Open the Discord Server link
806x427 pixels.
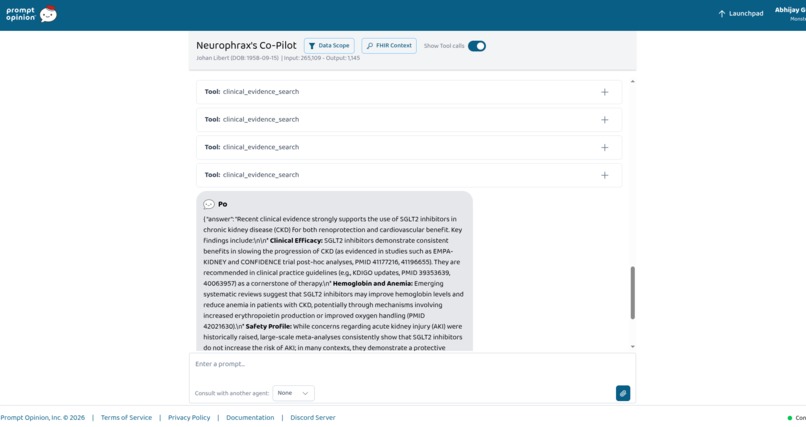(313, 418)
